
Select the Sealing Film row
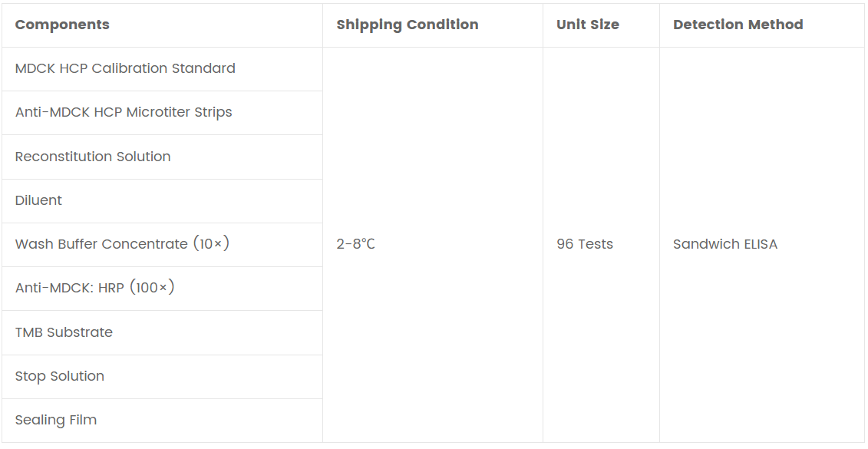point(56,420)
